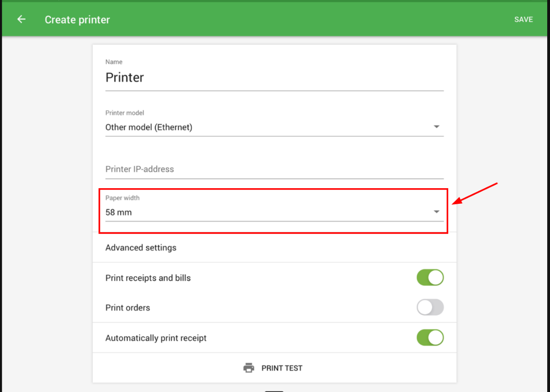The image size is (550, 392).
Task: Expand the Paper width dropdown arrow
Action: 436,212
